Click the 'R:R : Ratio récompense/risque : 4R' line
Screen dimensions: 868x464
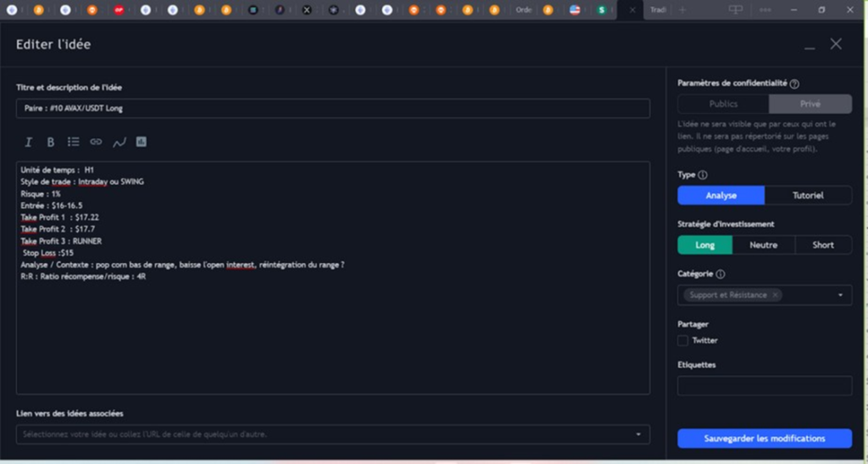click(x=84, y=277)
